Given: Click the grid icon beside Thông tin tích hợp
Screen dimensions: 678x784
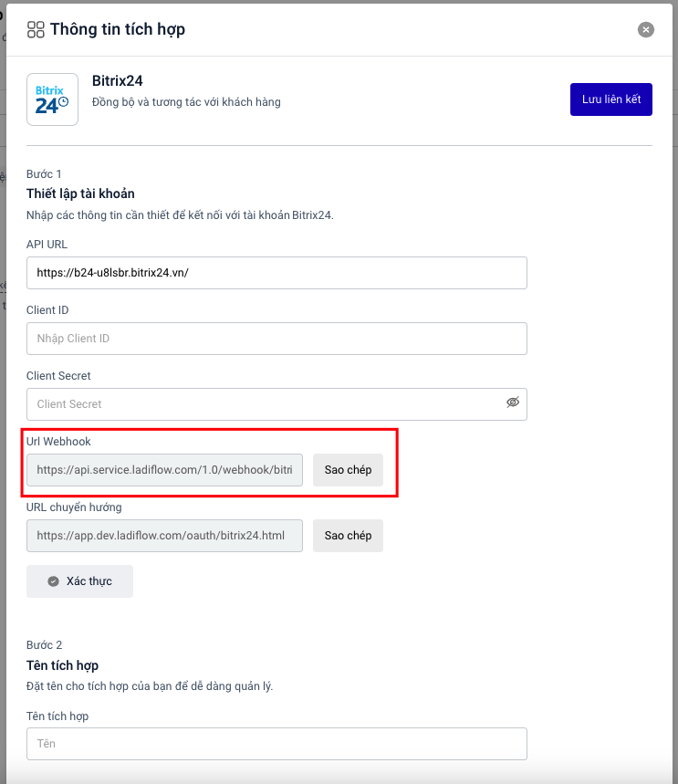Looking at the screenshot, I should tap(36, 30).
